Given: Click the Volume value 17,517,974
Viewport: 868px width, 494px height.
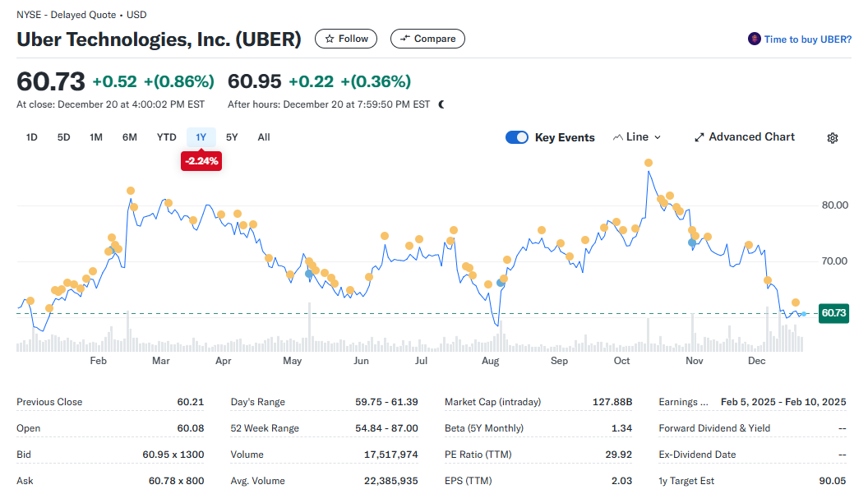Looking at the screenshot, I should (x=390, y=455).
